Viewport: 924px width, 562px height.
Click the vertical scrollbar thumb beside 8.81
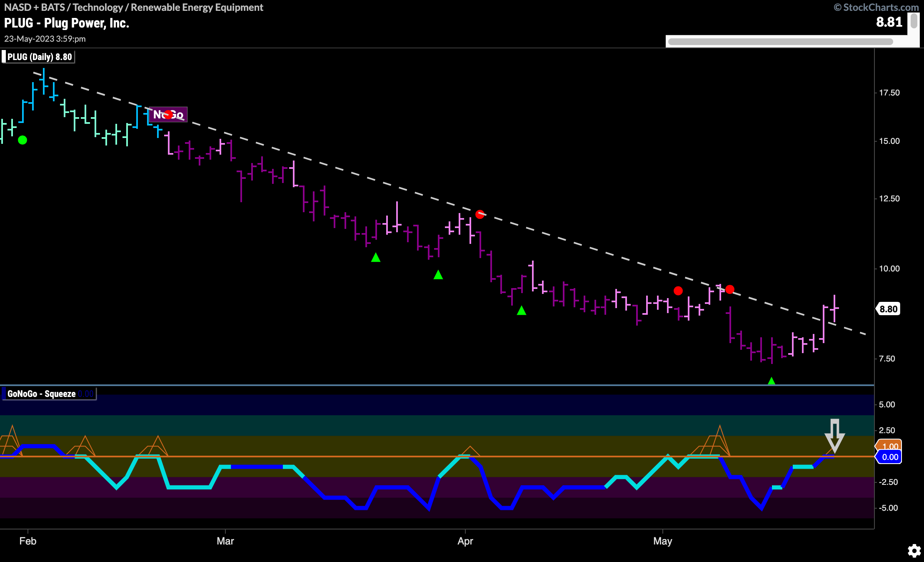[x=914, y=20]
